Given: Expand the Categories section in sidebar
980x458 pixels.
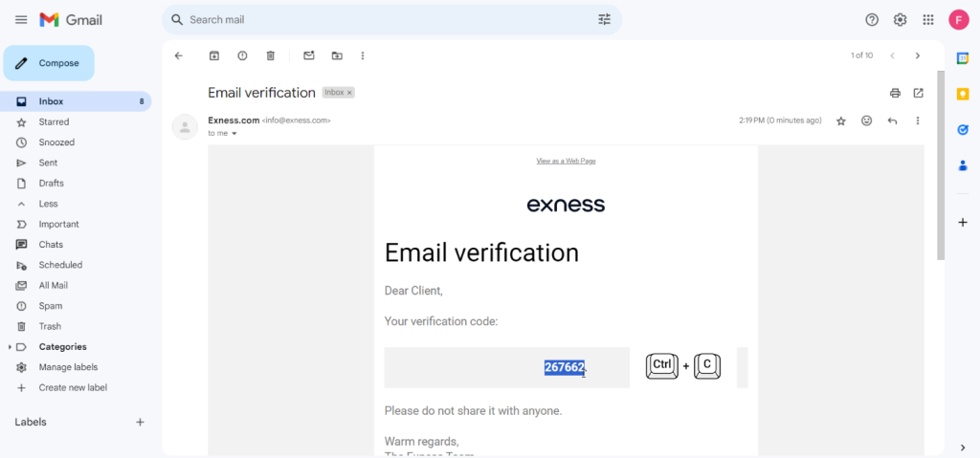Looking at the screenshot, I should pyautogui.click(x=10, y=347).
